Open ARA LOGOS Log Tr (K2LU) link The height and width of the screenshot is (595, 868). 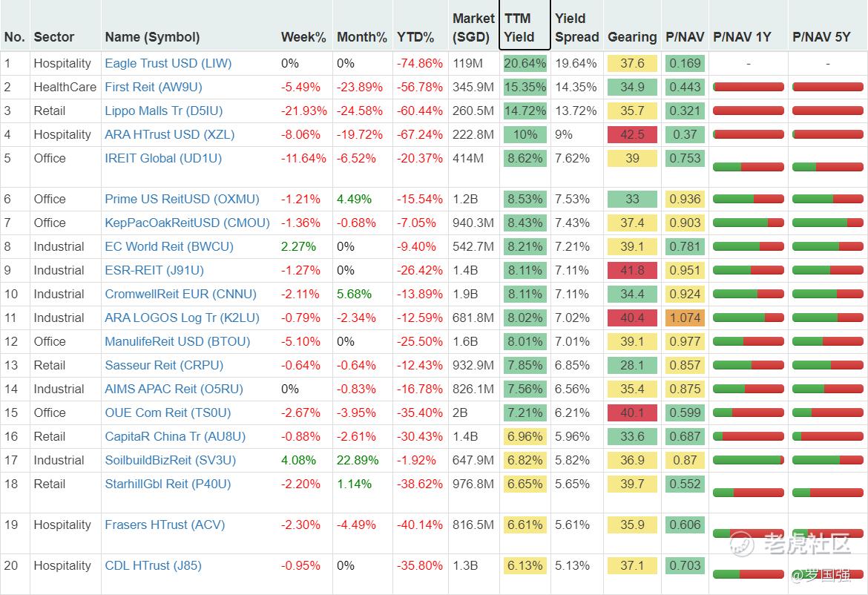click(x=182, y=318)
